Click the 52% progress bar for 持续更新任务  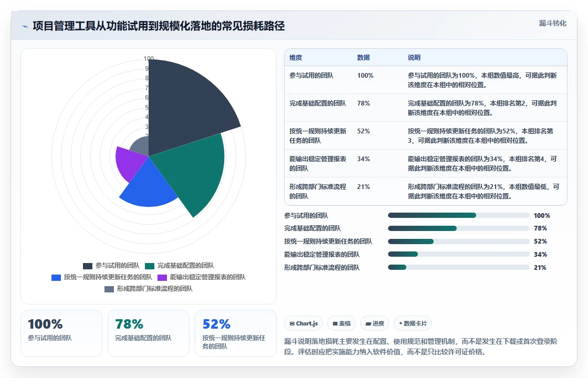coord(459,241)
